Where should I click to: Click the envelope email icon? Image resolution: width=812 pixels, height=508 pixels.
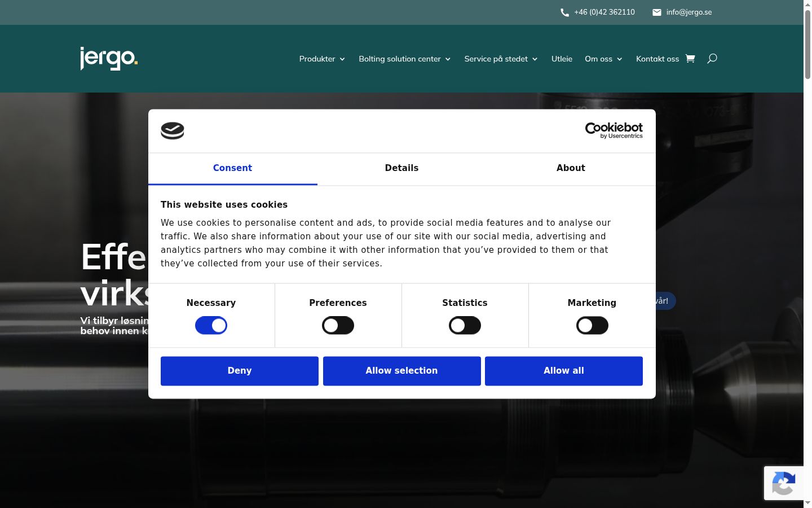click(657, 12)
